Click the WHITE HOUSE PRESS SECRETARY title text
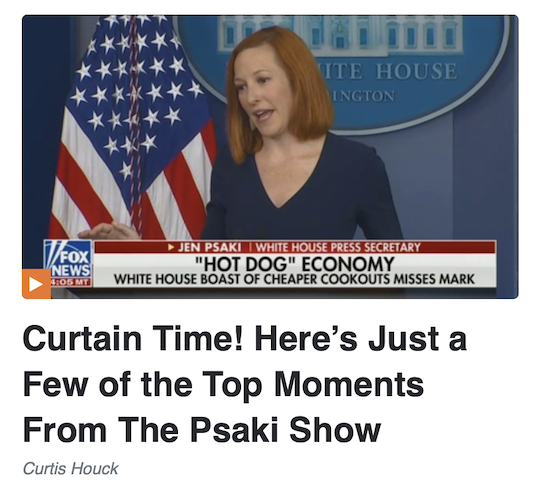 [338, 247]
